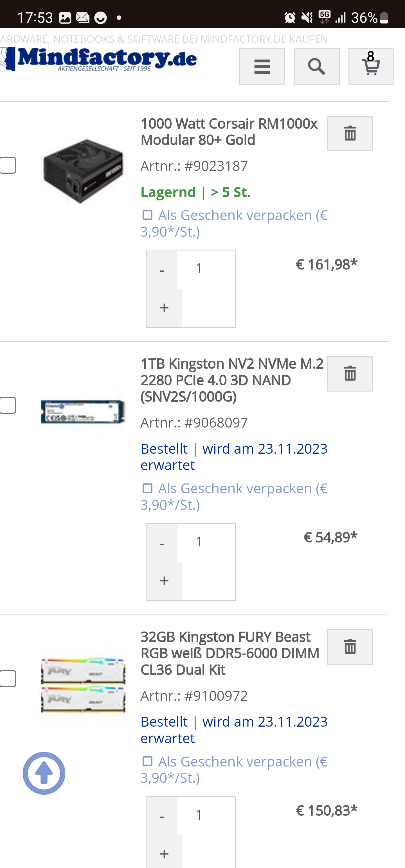Tap the Kingston FURY Beast RAM thumbnail
This screenshot has width=405, height=868.
(x=83, y=685)
